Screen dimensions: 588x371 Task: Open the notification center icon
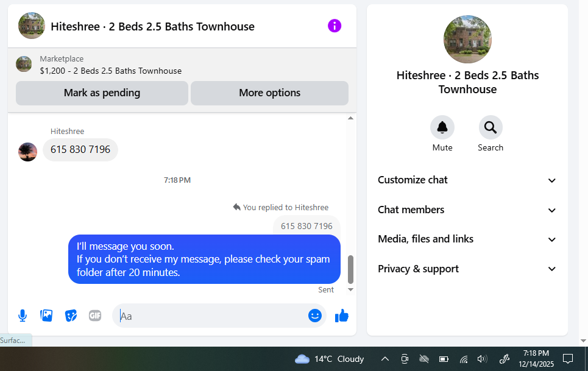(568, 359)
